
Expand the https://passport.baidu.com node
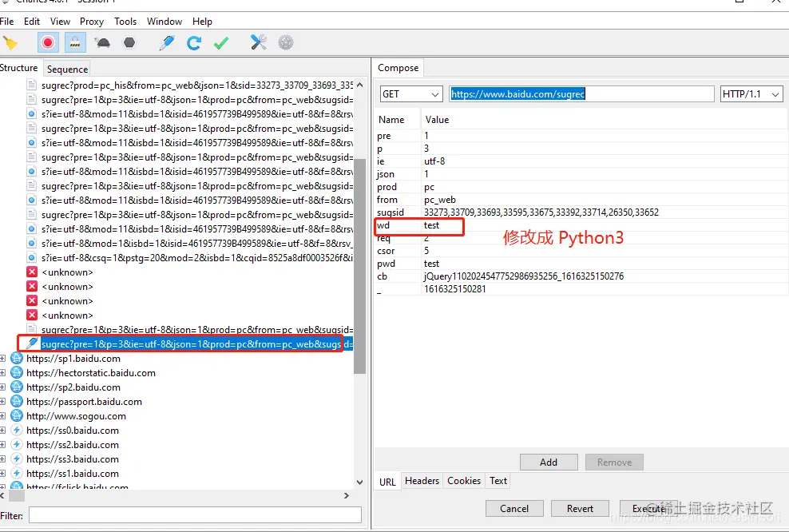click(2, 402)
